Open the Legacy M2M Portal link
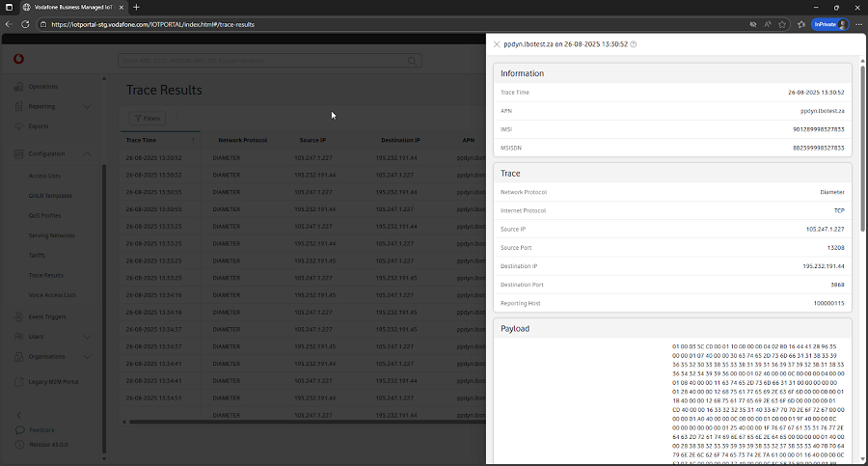The width and height of the screenshot is (868, 466). click(56, 382)
